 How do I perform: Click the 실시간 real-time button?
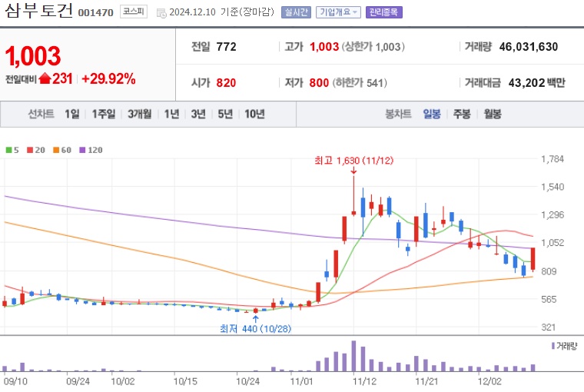coord(296,12)
